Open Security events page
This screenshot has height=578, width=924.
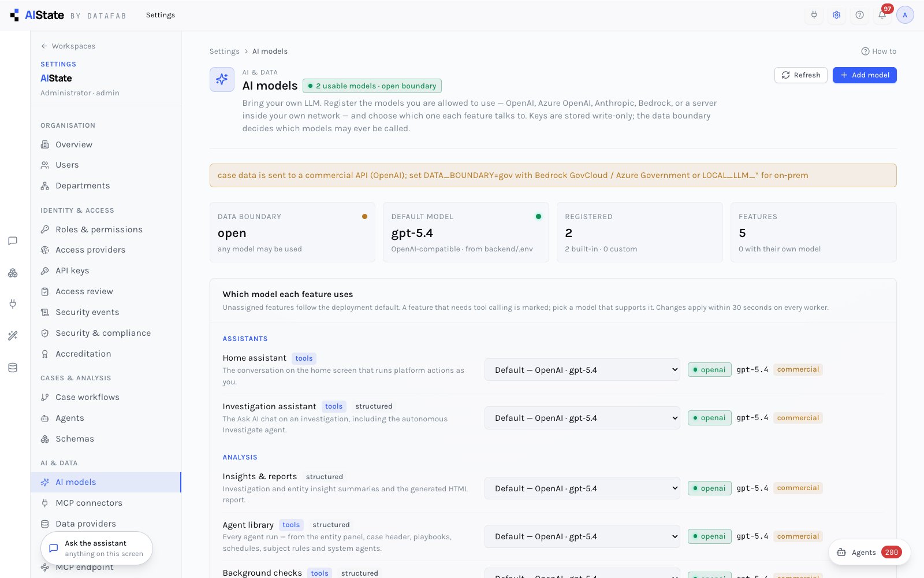click(x=106, y=312)
